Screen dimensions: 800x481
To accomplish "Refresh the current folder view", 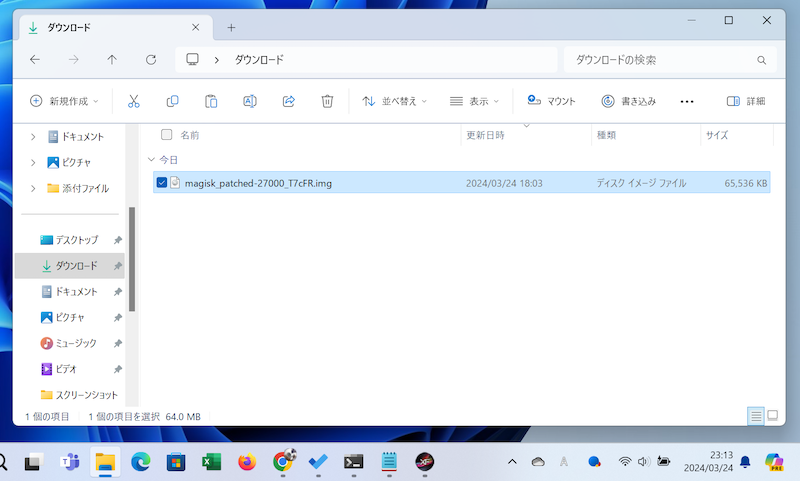I will click(151, 60).
